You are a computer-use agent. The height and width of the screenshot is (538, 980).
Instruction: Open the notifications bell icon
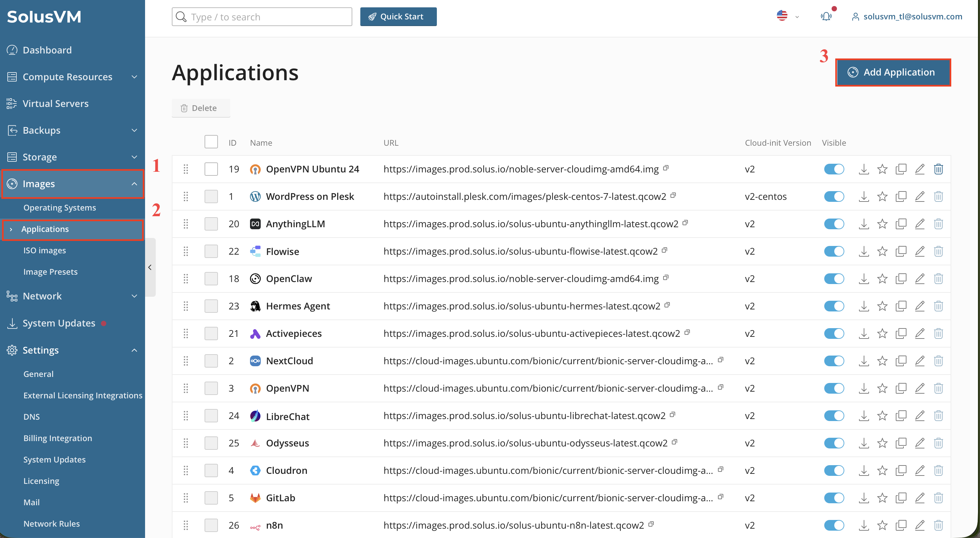click(x=826, y=16)
